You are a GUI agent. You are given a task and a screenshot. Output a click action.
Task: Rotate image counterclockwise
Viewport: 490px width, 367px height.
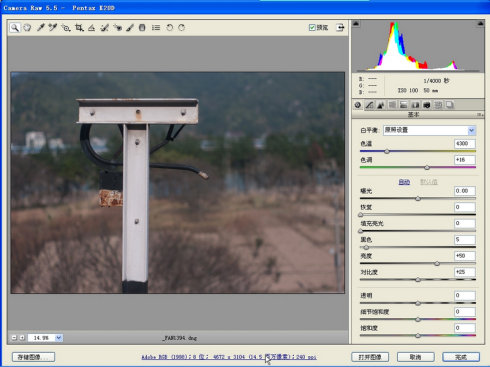point(169,28)
